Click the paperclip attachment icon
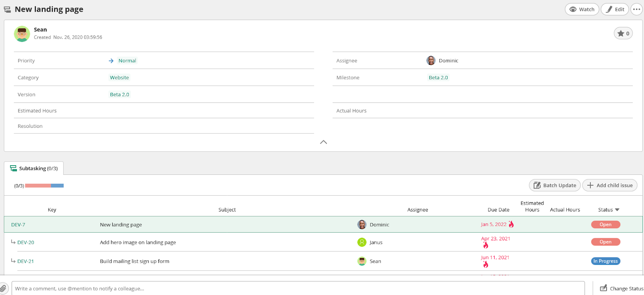644x295 pixels. pos(4,288)
